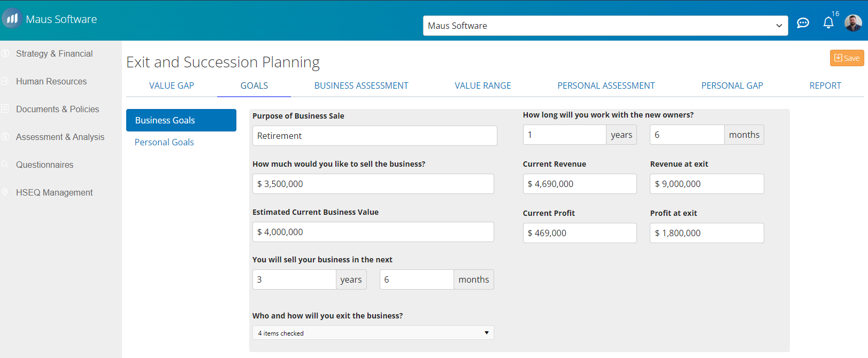Click the Revenue at exit input

click(706, 184)
